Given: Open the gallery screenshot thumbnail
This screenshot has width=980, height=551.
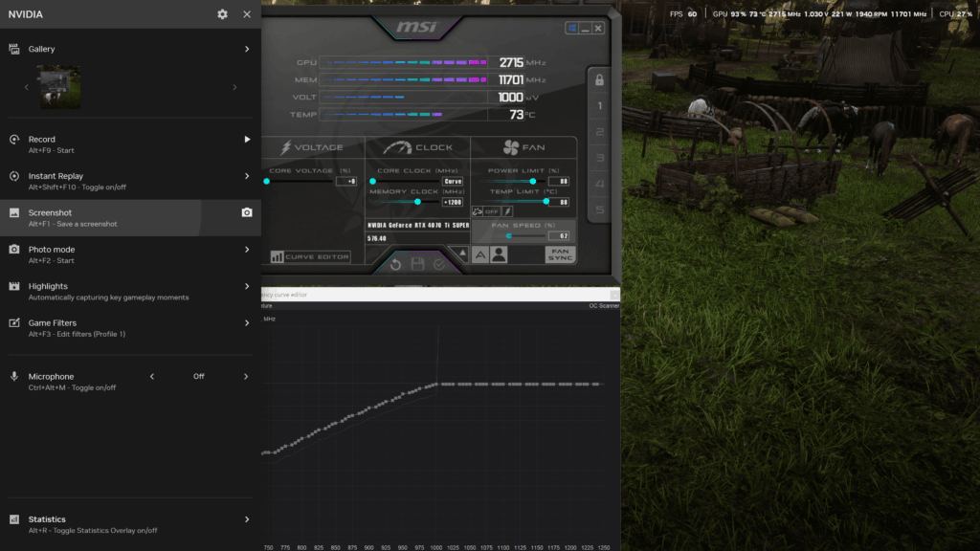Looking at the screenshot, I should click(60, 87).
